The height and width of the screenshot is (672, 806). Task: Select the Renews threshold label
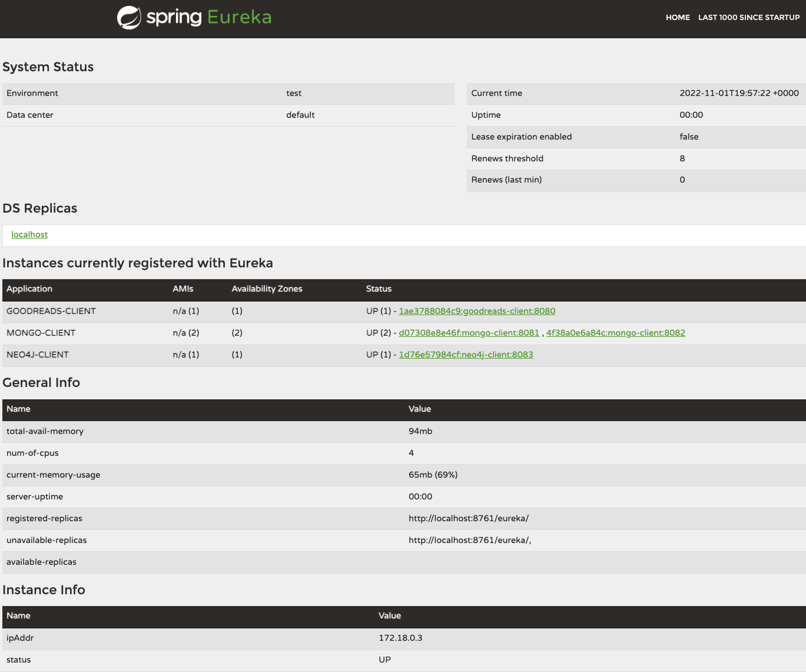click(x=508, y=158)
